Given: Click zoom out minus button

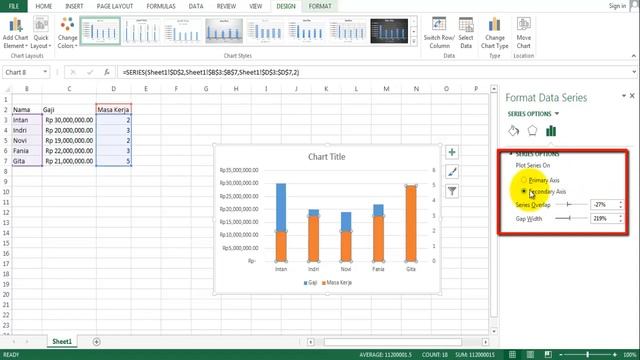Looking at the screenshot, I should click(x=561, y=355).
